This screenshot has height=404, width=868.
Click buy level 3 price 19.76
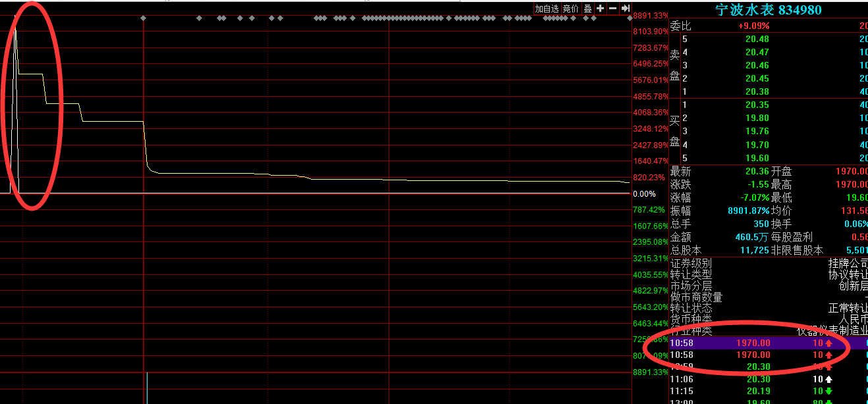tap(757, 131)
